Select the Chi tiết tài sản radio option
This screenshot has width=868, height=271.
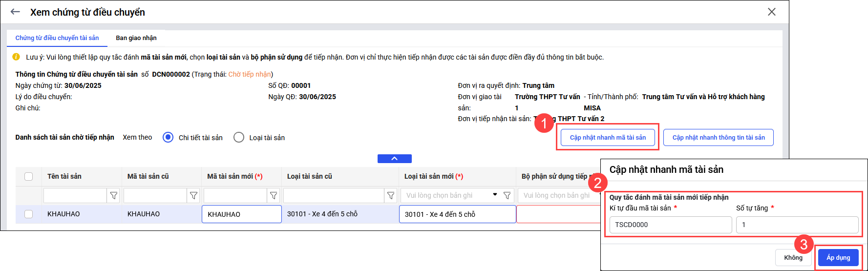(x=168, y=138)
